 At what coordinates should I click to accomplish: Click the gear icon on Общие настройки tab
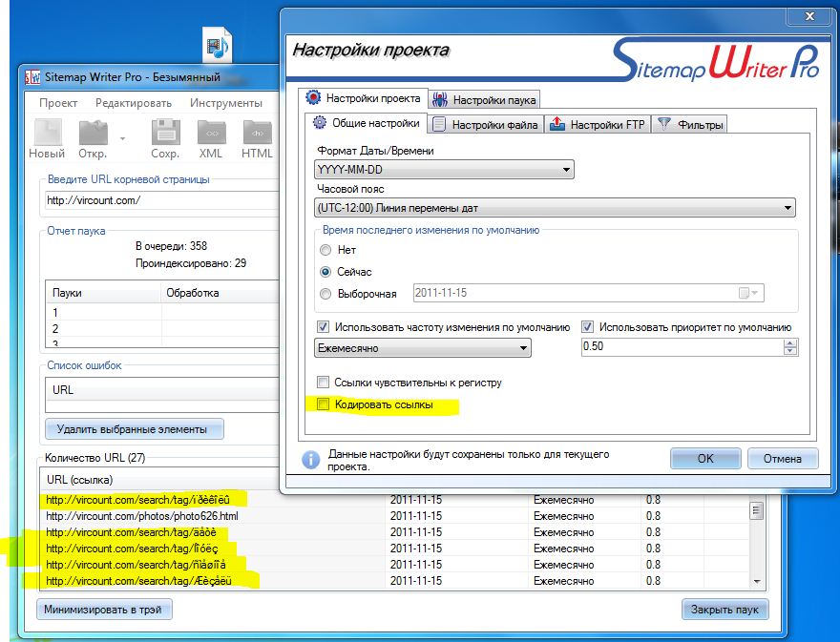coord(319,123)
